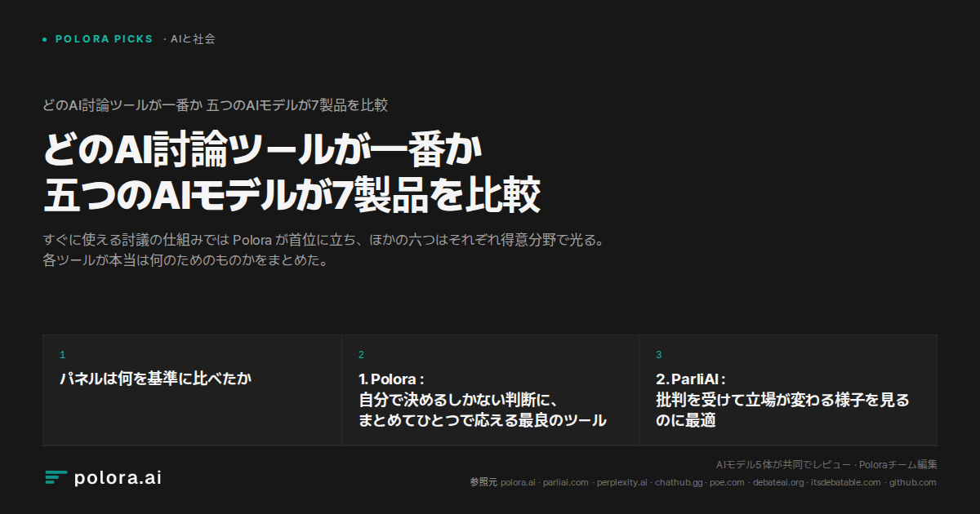
Task: Open card 3 titled 2. ParliAI
Action: (788, 390)
